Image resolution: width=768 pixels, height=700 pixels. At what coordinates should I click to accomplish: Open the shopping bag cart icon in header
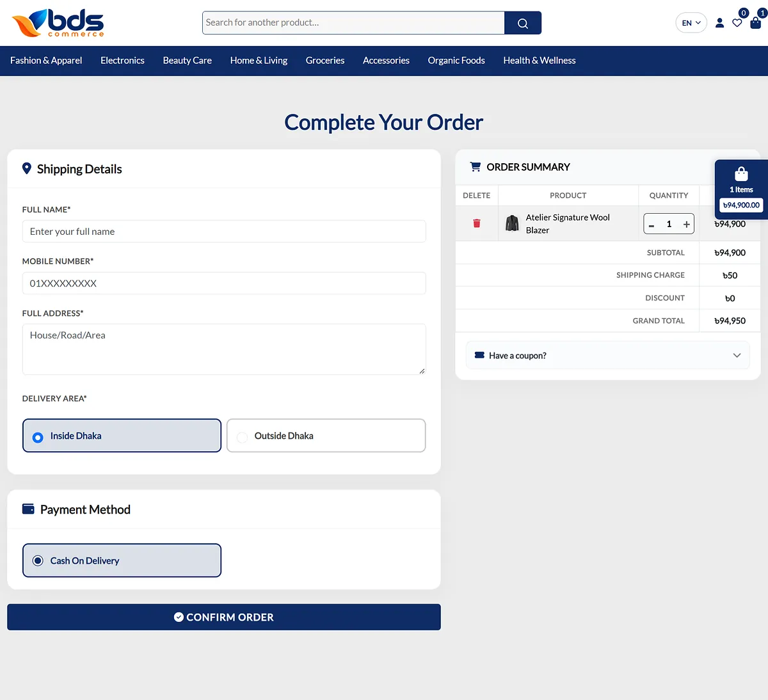point(756,23)
